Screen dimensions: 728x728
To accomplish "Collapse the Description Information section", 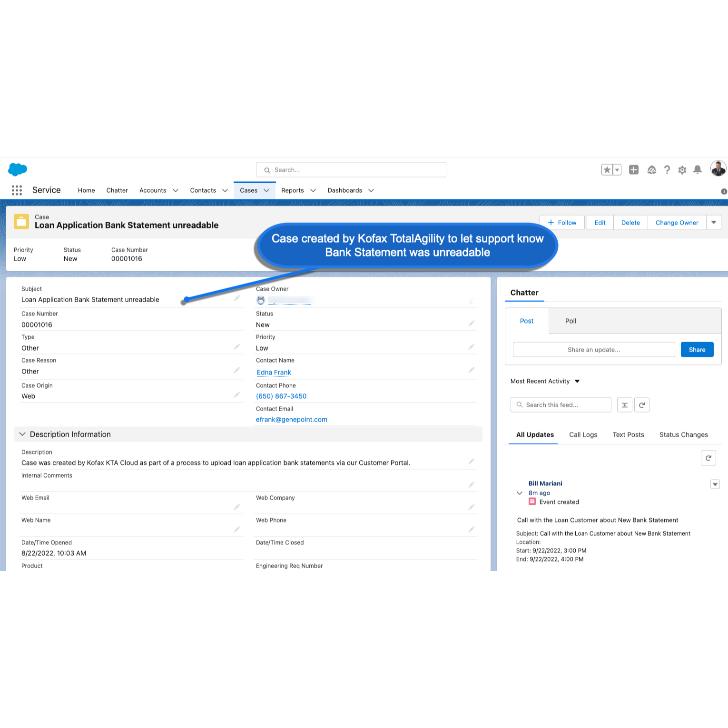I will pyautogui.click(x=22, y=434).
